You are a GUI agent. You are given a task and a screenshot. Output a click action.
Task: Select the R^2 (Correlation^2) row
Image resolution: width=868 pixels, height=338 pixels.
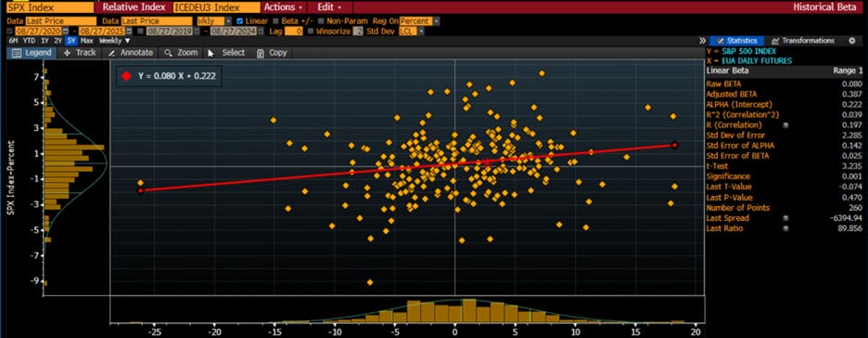tap(784, 115)
